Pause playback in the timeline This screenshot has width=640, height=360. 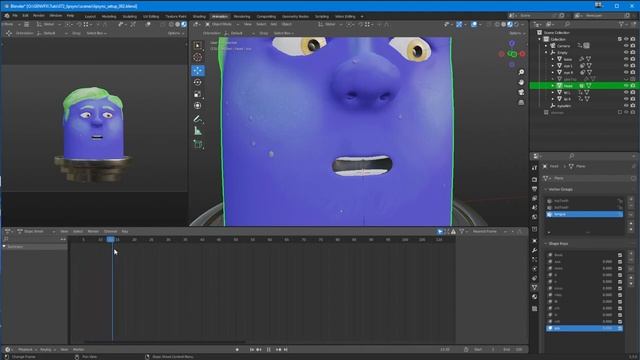tap(269, 350)
